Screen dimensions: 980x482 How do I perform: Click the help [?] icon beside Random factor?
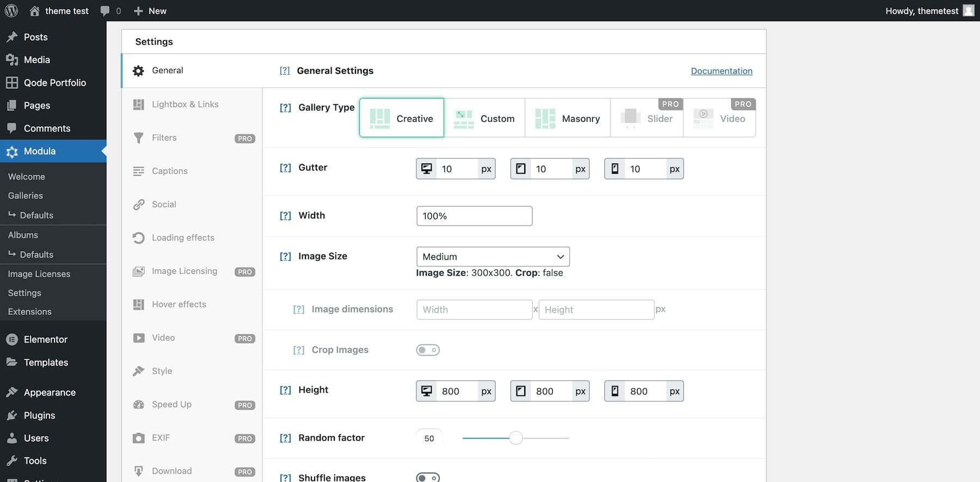pos(285,438)
